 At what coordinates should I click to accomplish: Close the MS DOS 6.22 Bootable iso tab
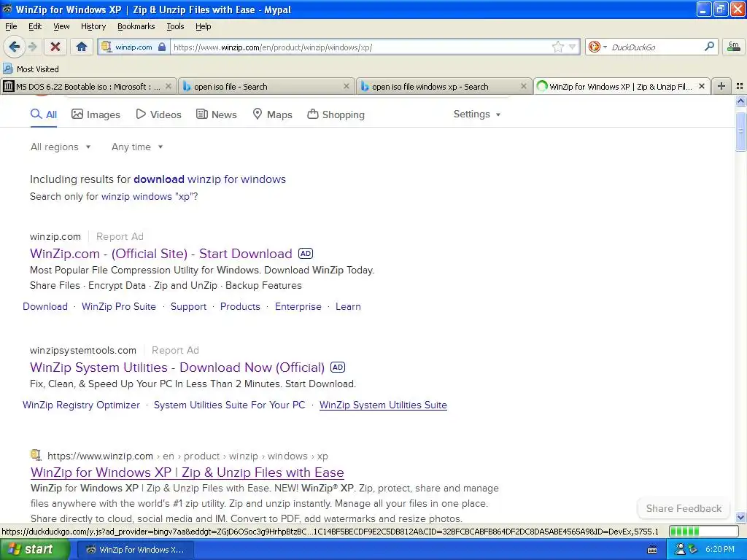pos(169,86)
